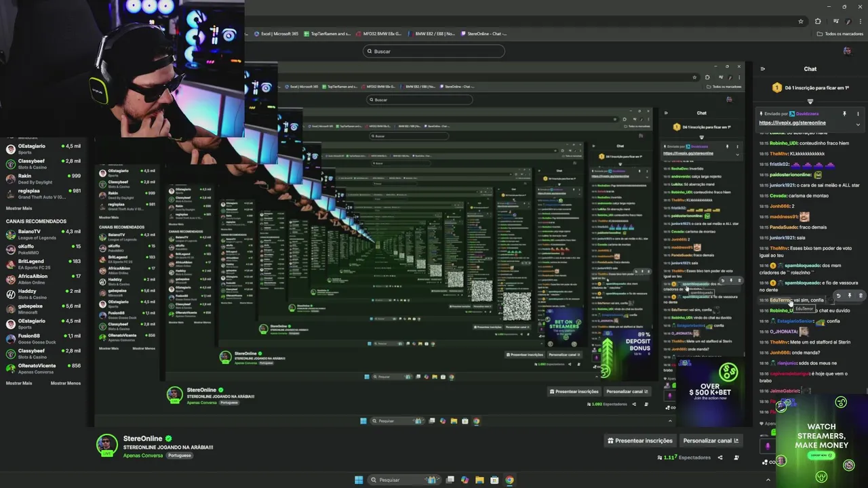The image size is (868, 488).
Task: Switch to StereOnline - Chat browser tab
Action: (484, 33)
